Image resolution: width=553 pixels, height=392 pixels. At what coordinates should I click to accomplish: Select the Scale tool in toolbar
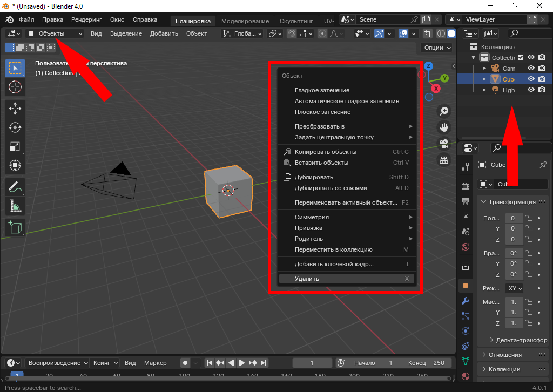click(15, 146)
